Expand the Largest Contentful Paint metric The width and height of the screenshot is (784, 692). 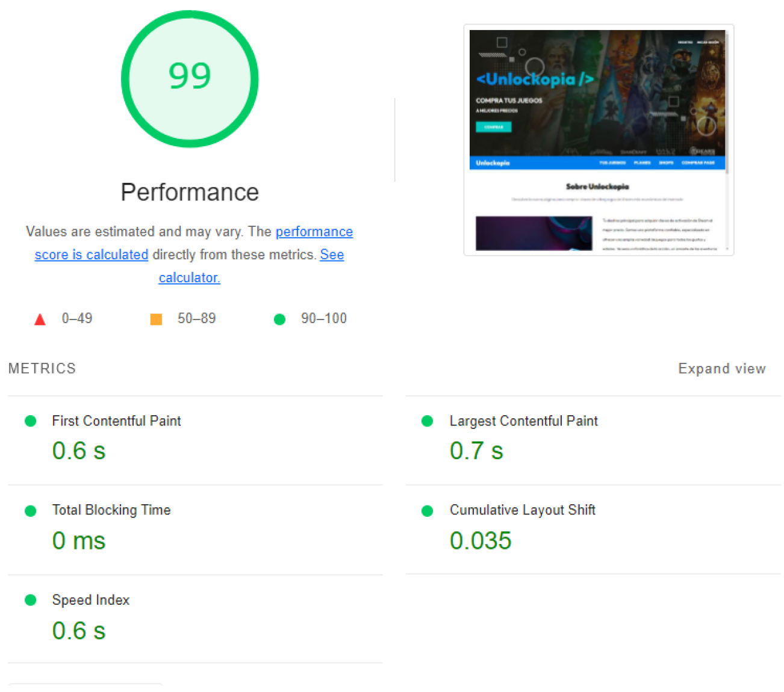(523, 421)
